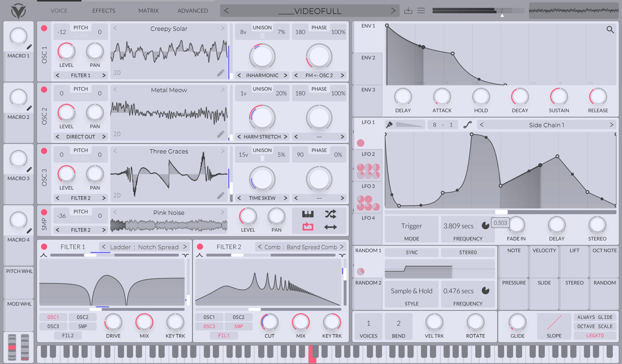Image resolution: width=622 pixels, height=364 pixels.
Task: Open Filter 1 Ladder Notch Spread type selector
Action: point(144,247)
